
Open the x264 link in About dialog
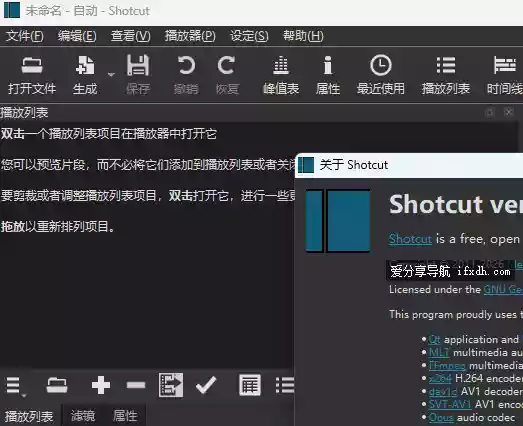point(440,378)
